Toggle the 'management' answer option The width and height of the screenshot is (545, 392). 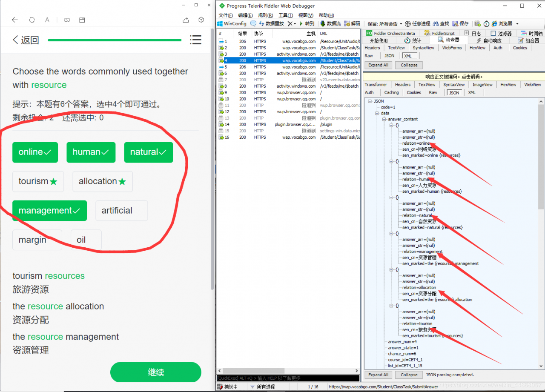tap(49, 211)
